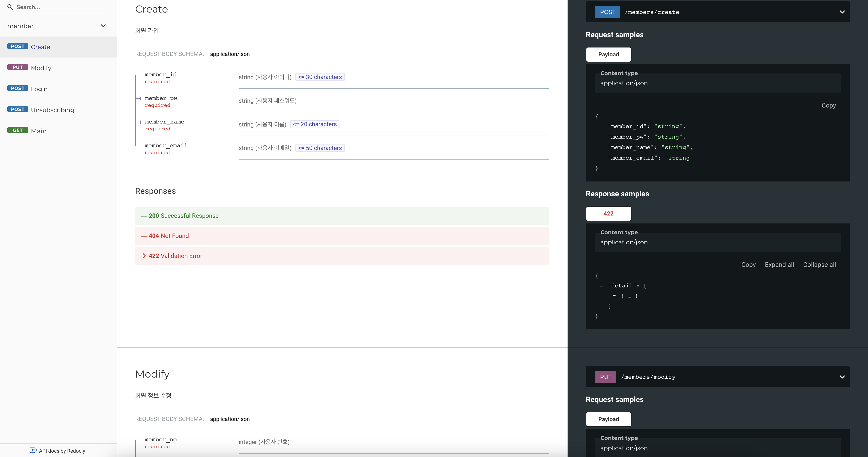Expand the PUT /members/modify endpoint dropdown
Image resolution: width=868 pixels, height=457 pixels.
tap(842, 377)
